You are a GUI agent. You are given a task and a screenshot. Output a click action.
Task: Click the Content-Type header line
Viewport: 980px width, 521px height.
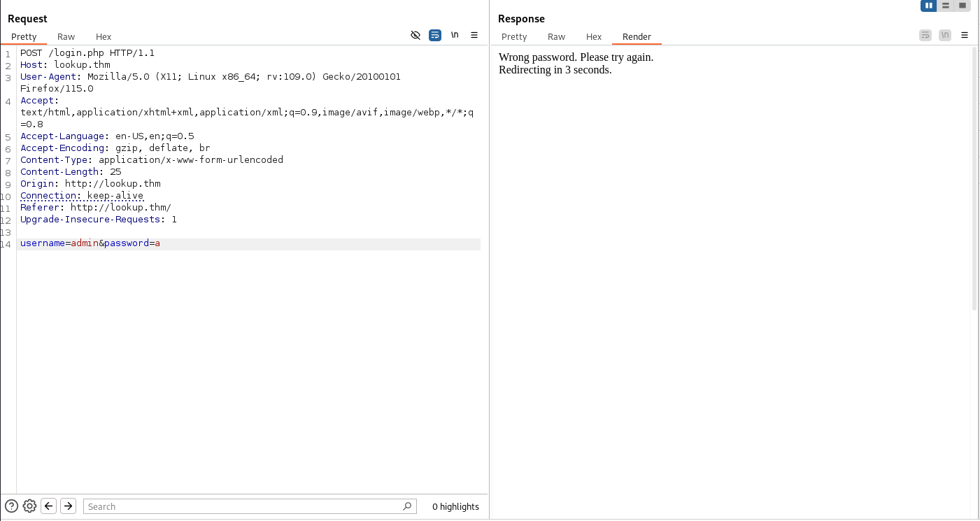[152, 160]
